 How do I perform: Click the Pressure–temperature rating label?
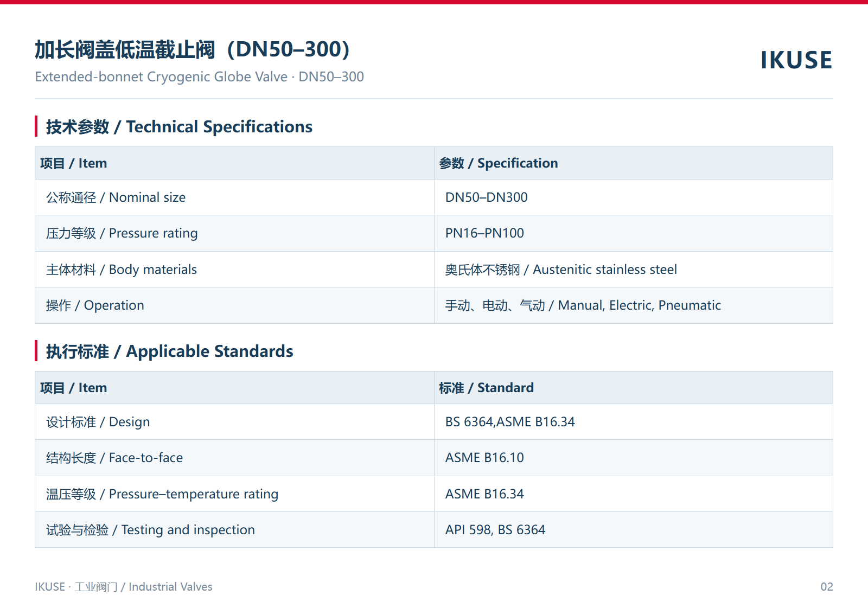tap(162, 494)
